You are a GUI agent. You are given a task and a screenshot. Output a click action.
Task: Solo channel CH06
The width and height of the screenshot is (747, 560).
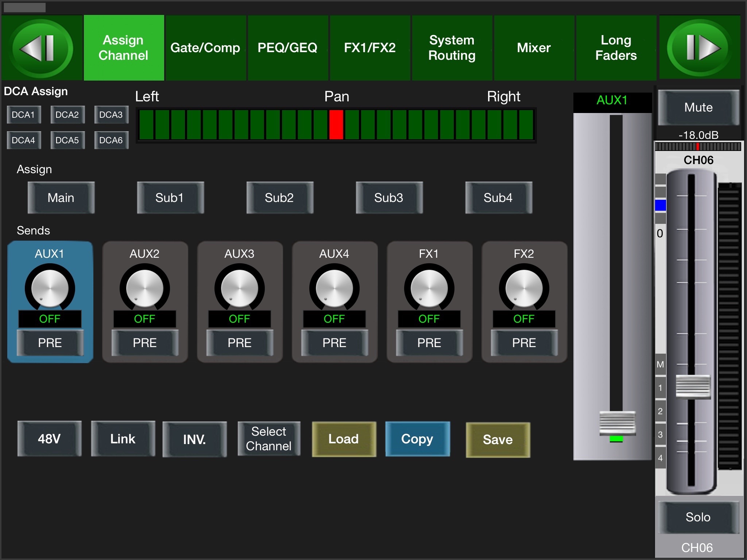698,517
